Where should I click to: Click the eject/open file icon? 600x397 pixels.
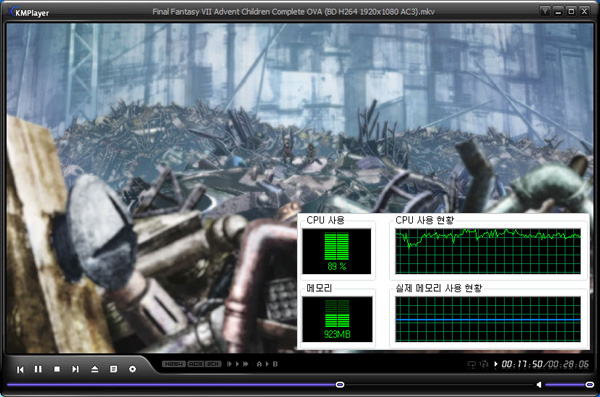click(95, 369)
